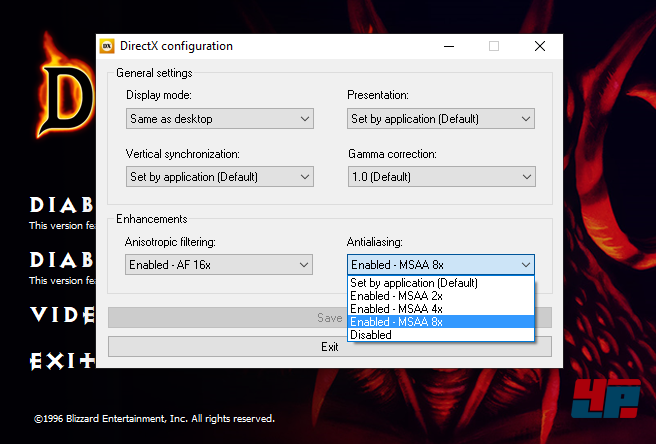Expand the Gamma correction dropdown
The width and height of the screenshot is (656, 444).
point(440,177)
